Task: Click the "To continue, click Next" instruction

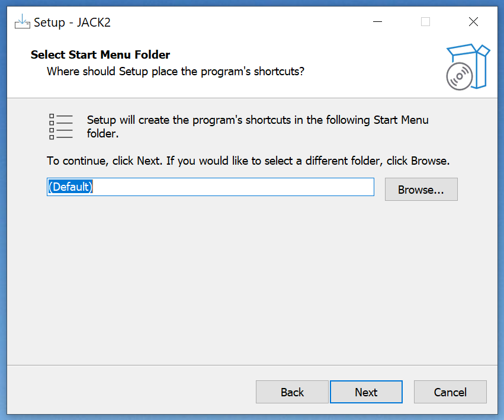Action: coord(248,161)
